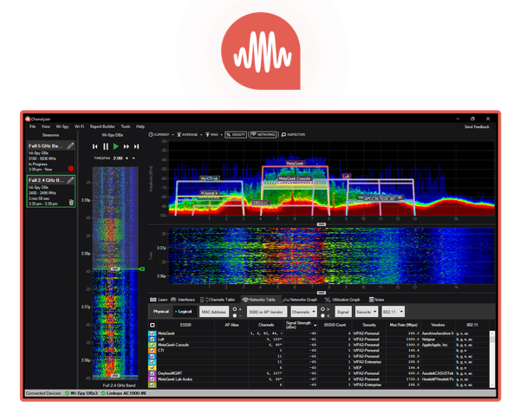Open the Wi-Spy menu
The image size is (520, 420).
tap(62, 126)
